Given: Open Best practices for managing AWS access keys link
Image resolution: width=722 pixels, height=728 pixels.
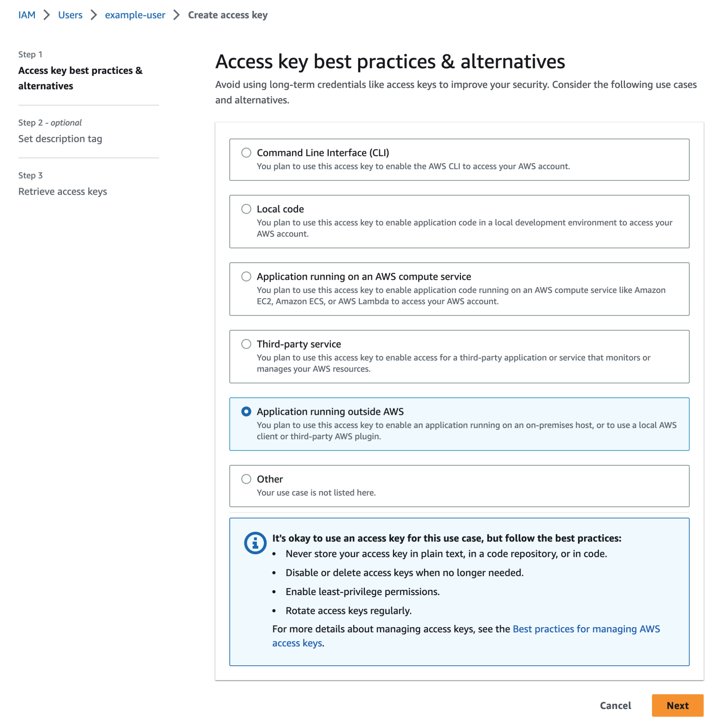Looking at the screenshot, I should (586, 629).
